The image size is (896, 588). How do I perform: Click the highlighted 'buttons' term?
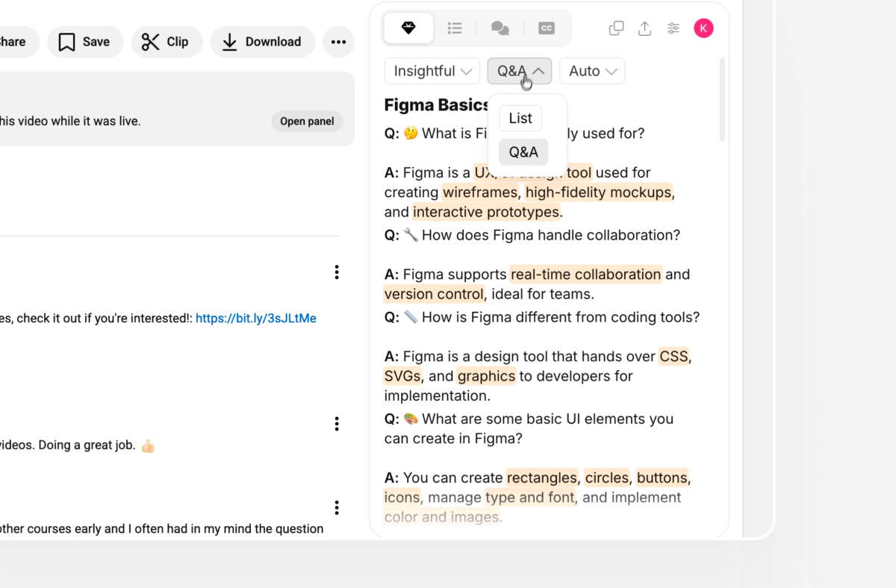pos(662,478)
